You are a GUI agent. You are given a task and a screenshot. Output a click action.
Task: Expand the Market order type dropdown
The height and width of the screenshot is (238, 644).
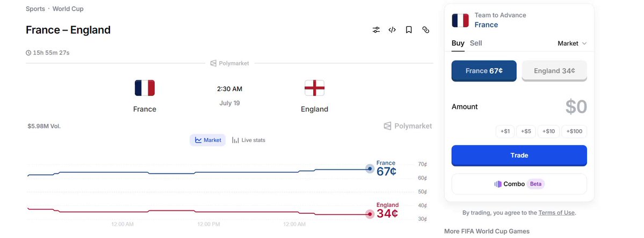[x=572, y=43]
